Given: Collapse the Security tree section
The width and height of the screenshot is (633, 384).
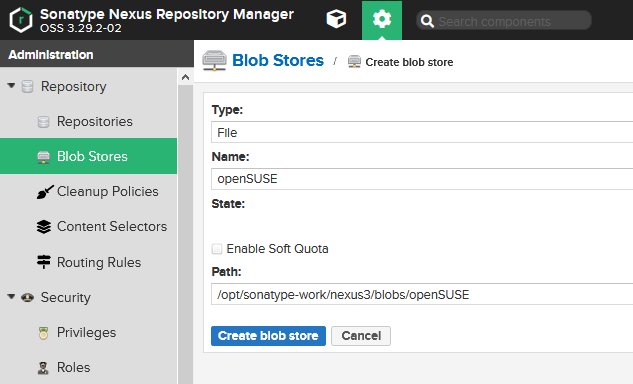Looking at the screenshot, I should [11, 297].
